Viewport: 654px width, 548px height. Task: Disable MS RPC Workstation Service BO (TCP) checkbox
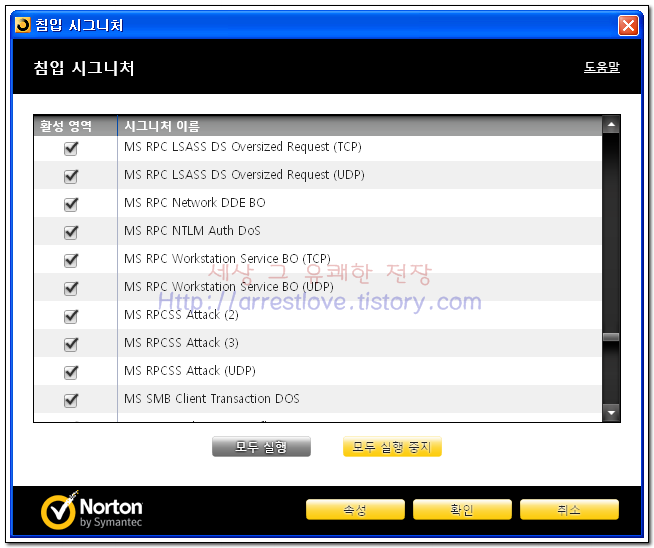tap(71, 260)
